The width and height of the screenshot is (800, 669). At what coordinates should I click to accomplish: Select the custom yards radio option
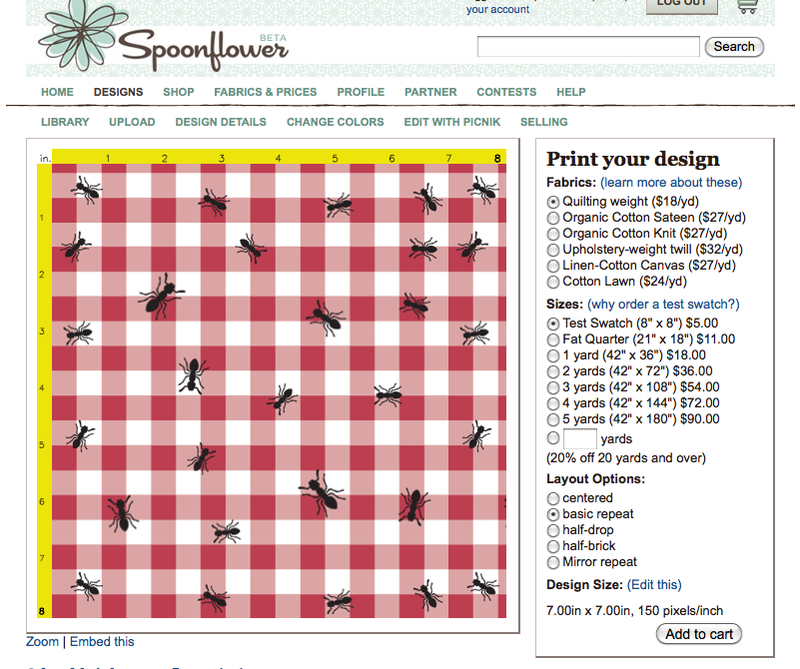click(x=553, y=438)
